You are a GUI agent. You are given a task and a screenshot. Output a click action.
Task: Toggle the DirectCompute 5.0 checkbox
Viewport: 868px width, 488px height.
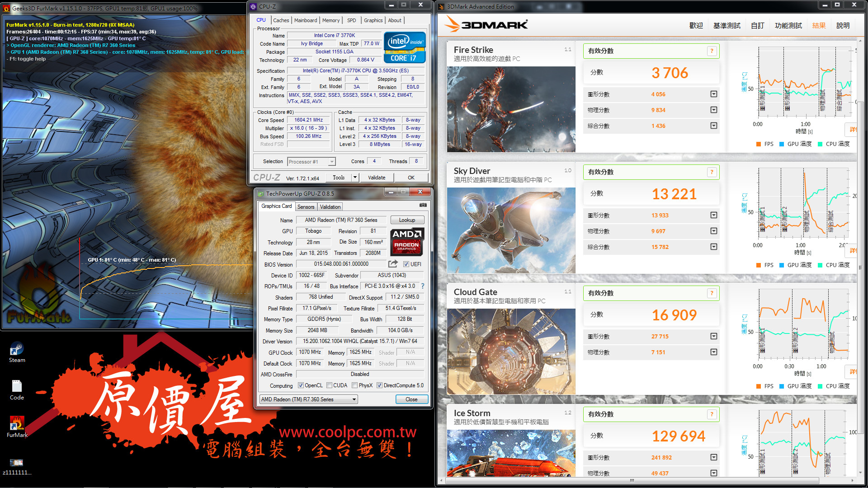click(x=380, y=385)
